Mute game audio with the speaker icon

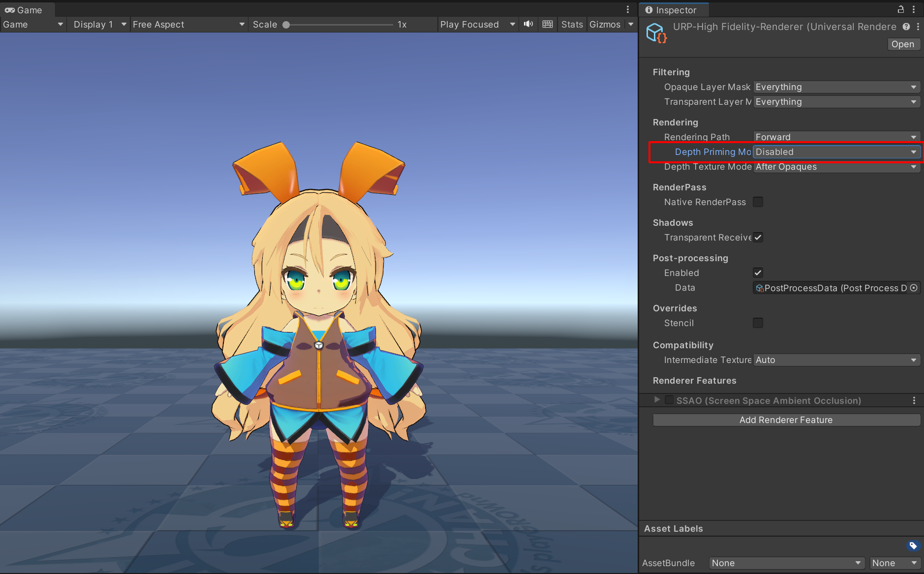[x=527, y=24]
